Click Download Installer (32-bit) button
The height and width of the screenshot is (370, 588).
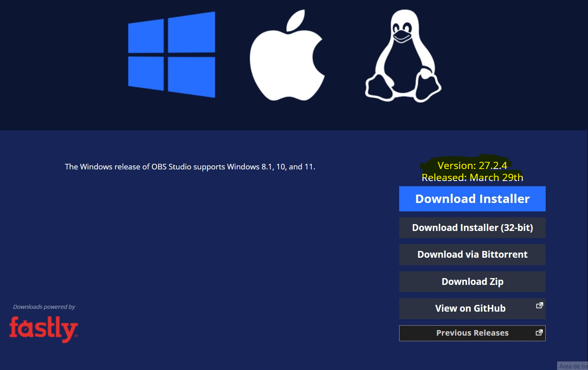coord(472,228)
